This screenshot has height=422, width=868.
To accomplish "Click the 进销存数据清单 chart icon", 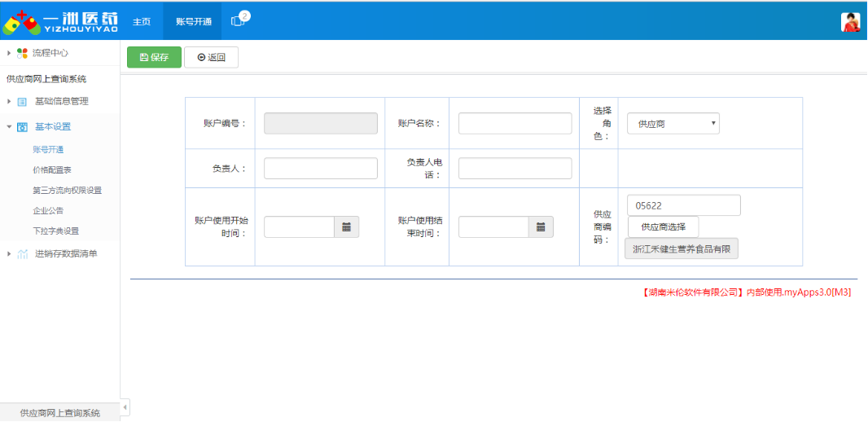I will pos(22,254).
